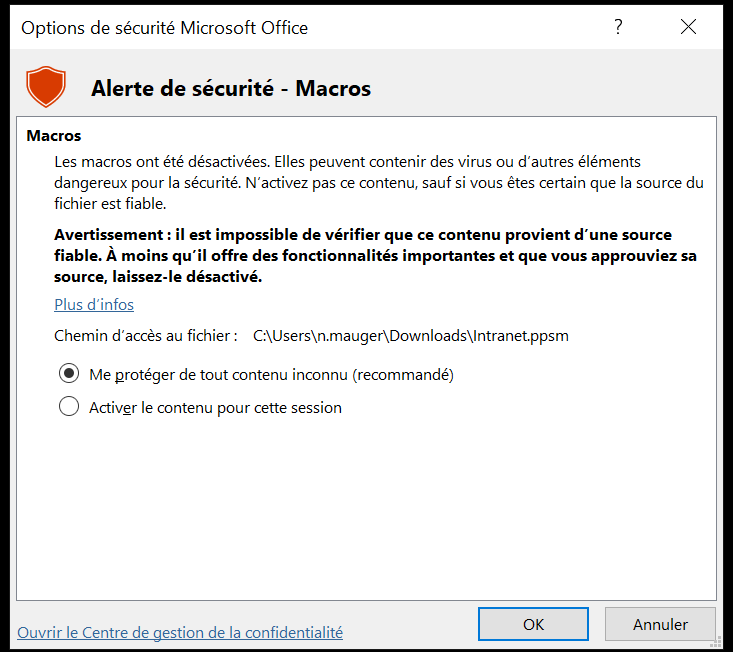This screenshot has height=652, width=733.
Task: Click the orange security shield icon
Action: [46, 86]
